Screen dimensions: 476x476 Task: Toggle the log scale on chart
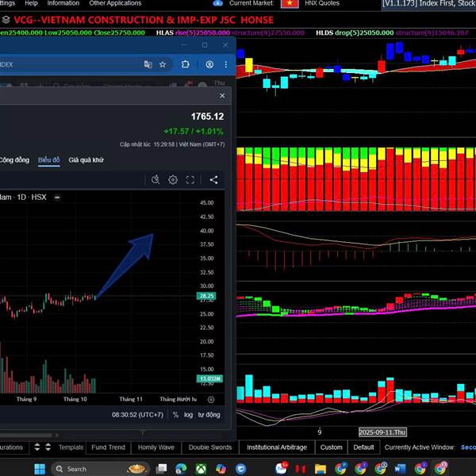coord(188,415)
